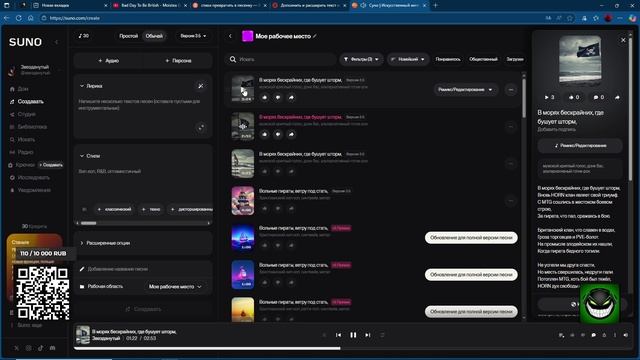Open the third song's thumbnail
640x360 pixels.
pyautogui.click(x=242, y=164)
